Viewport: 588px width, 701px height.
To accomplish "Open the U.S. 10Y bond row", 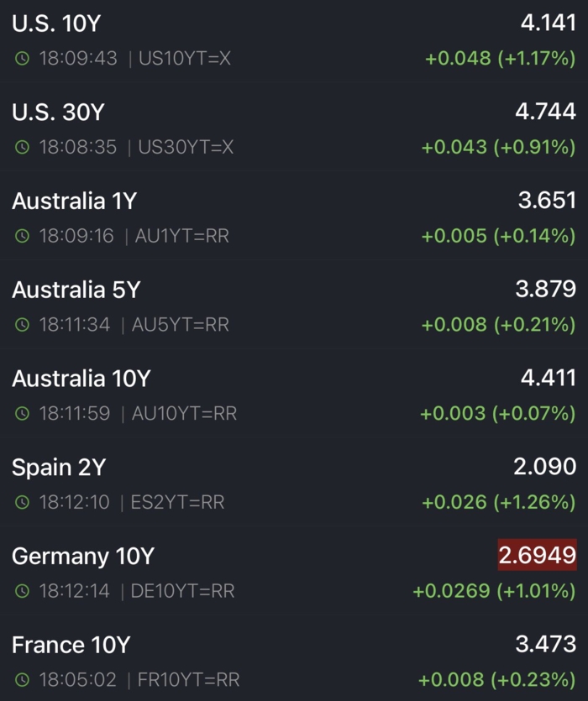I will [56, 24].
